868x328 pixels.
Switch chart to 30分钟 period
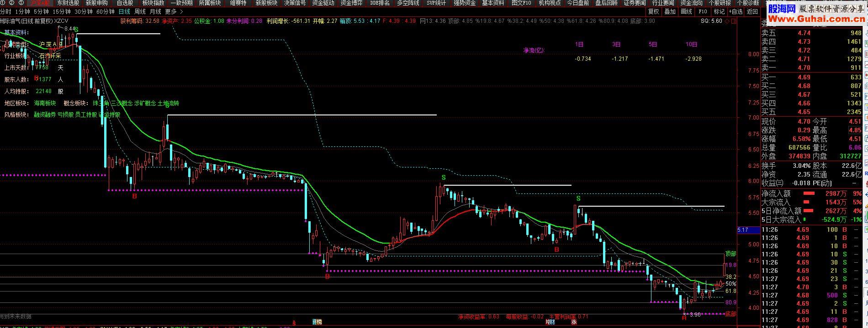[x=84, y=11]
